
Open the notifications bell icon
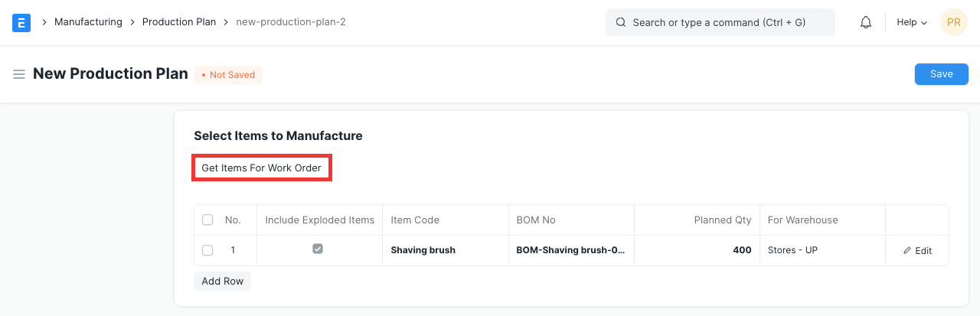click(x=866, y=23)
